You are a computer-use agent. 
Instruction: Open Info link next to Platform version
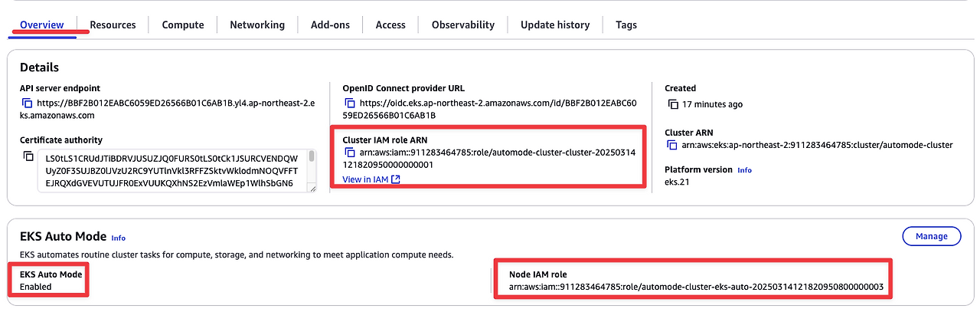pos(744,170)
